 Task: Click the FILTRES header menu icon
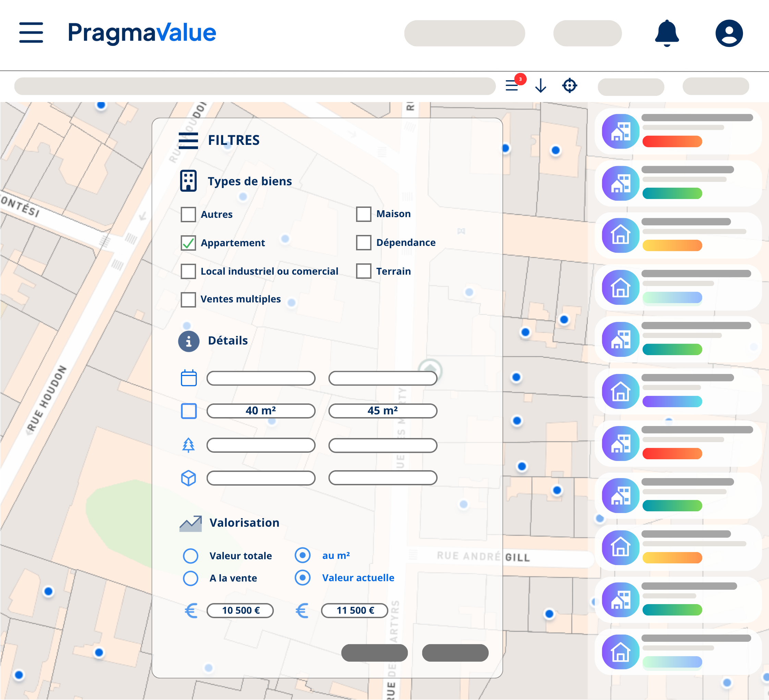click(x=188, y=140)
